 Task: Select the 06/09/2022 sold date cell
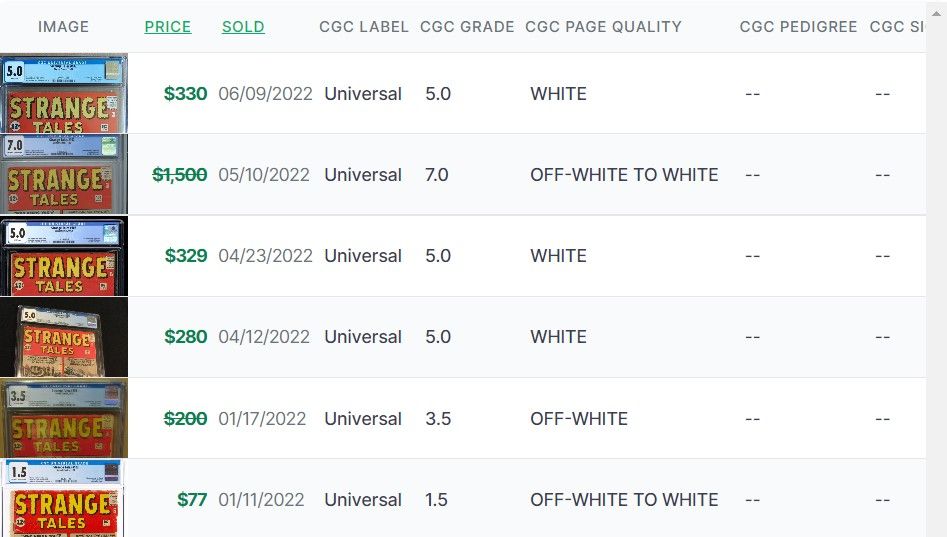point(265,94)
